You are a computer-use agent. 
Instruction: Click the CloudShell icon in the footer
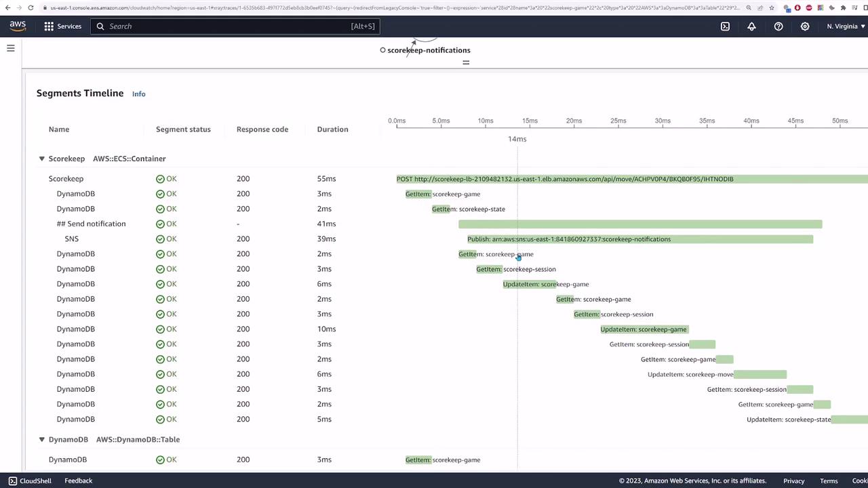(x=13, y=481)
